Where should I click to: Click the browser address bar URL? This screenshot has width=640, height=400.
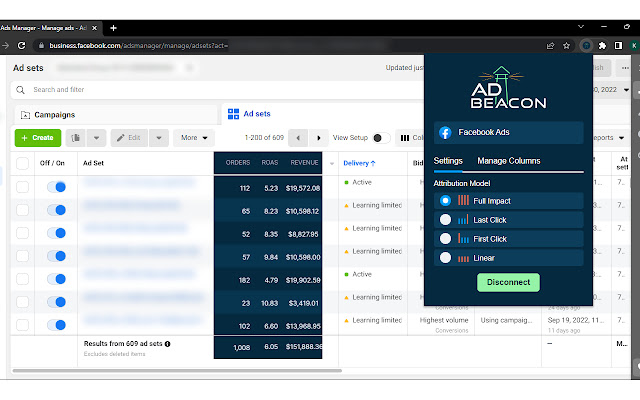(138, 46)
